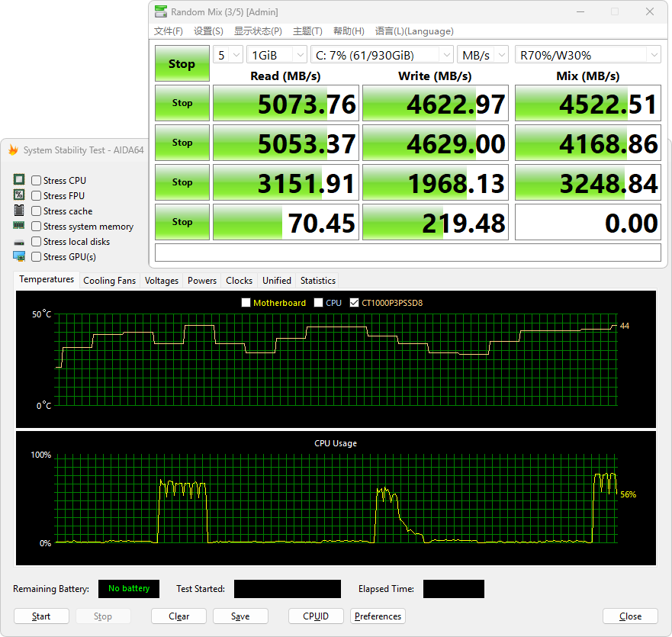Click the 4622.97 write result bar
672x637 pixels.
coord(436,103)
